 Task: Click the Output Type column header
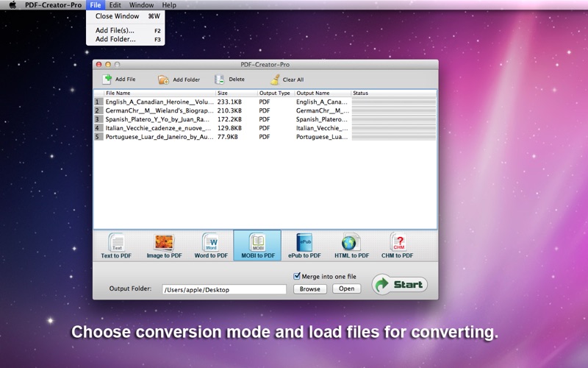(x=276, y=93)
